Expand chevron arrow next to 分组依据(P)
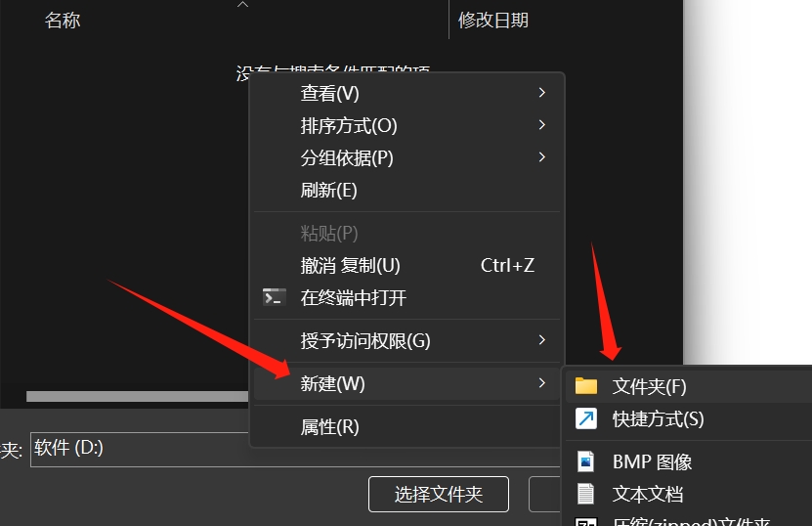This screenshot has width=812, height=526. point(541,157)
